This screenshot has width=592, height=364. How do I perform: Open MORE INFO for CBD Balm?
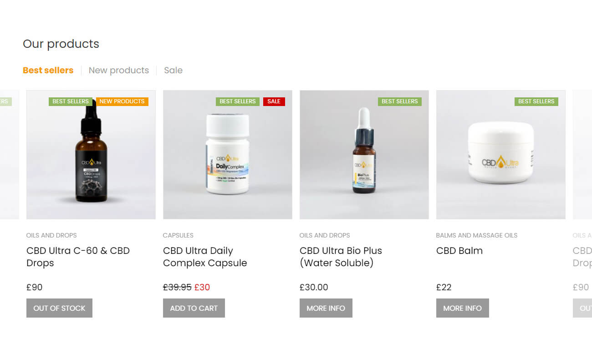463,308
